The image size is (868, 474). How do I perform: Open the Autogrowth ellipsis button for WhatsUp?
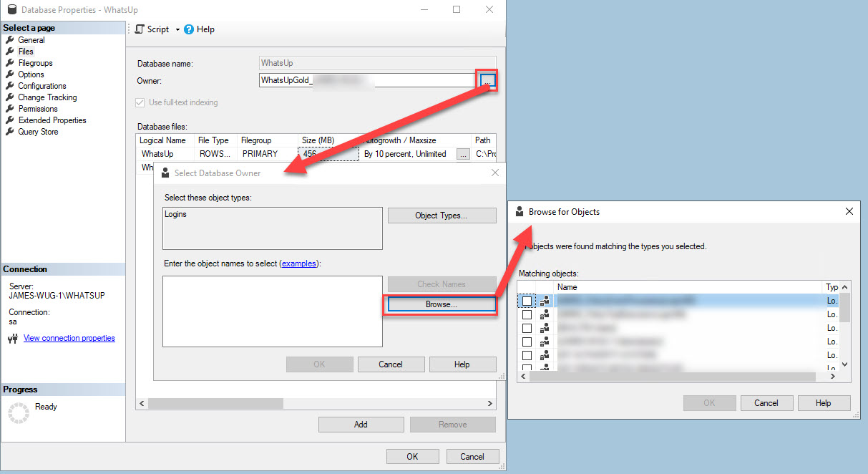[463, 154]
